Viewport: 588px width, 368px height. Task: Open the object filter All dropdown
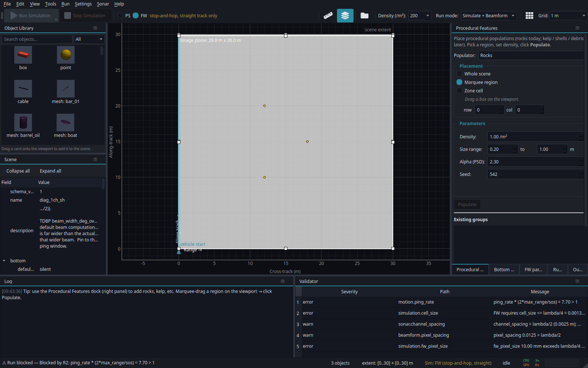(x=89, y=39)
